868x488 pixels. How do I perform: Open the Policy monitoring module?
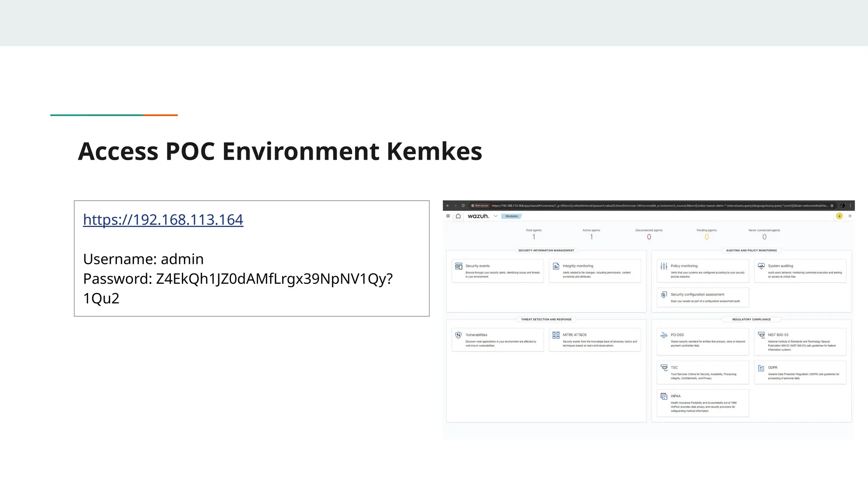703,271
